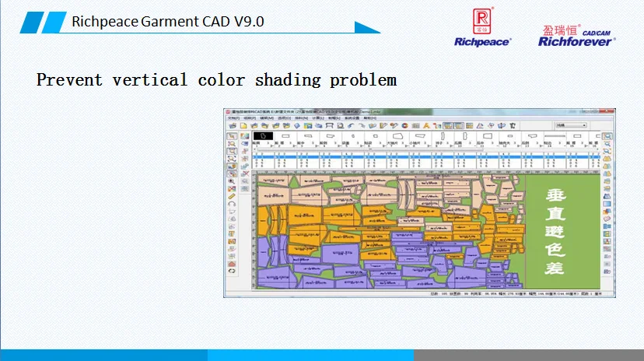Click the orange letter A text icon
Image resolution: width=644 pixels, height=361 pixels.
(426, 126)
